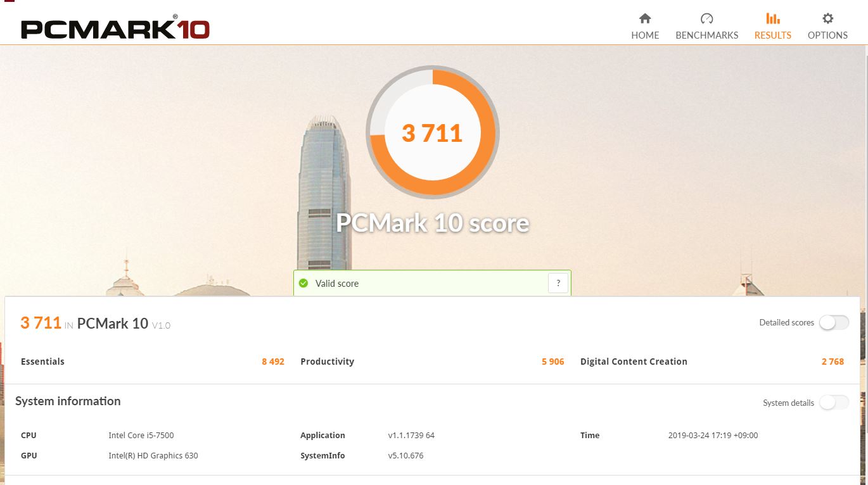This screenshot has height=485, width=868.
Task: Click the circular 3 711 score gauge
Action: pyautogui.click(x=433, y=133)
